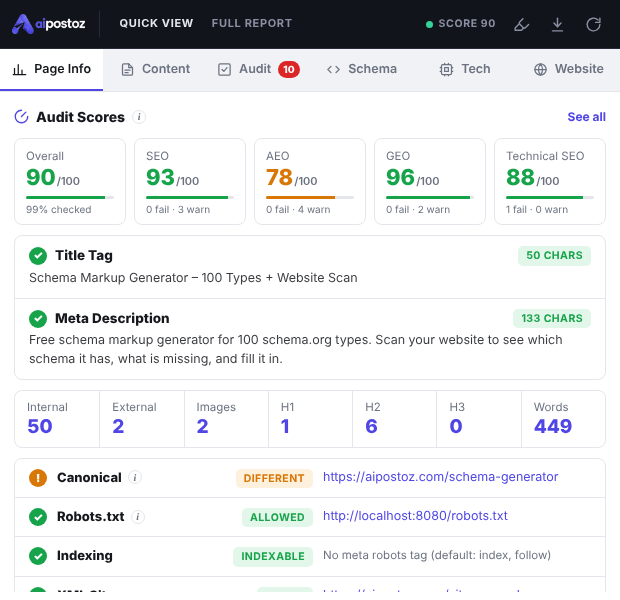Click the red 10 audit badge
The height and width of the screenshot is (600, 620).
[x=289, y=70]
